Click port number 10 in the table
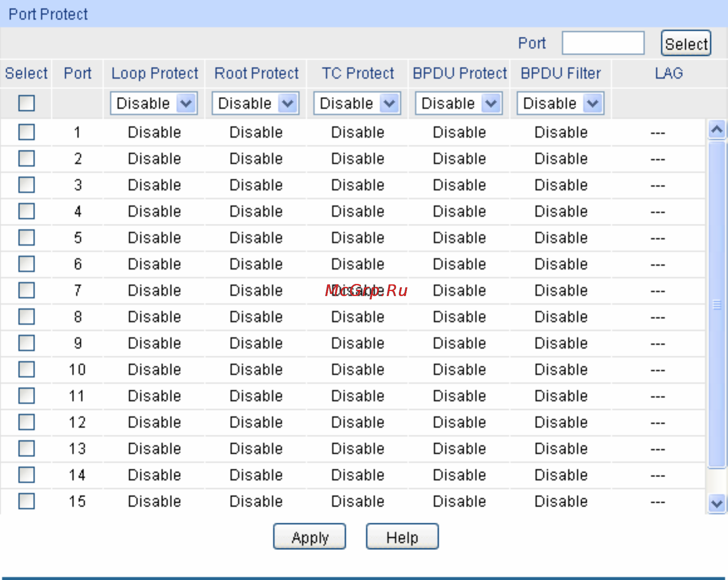The image size is (728, 580). (x=77, y=369)
